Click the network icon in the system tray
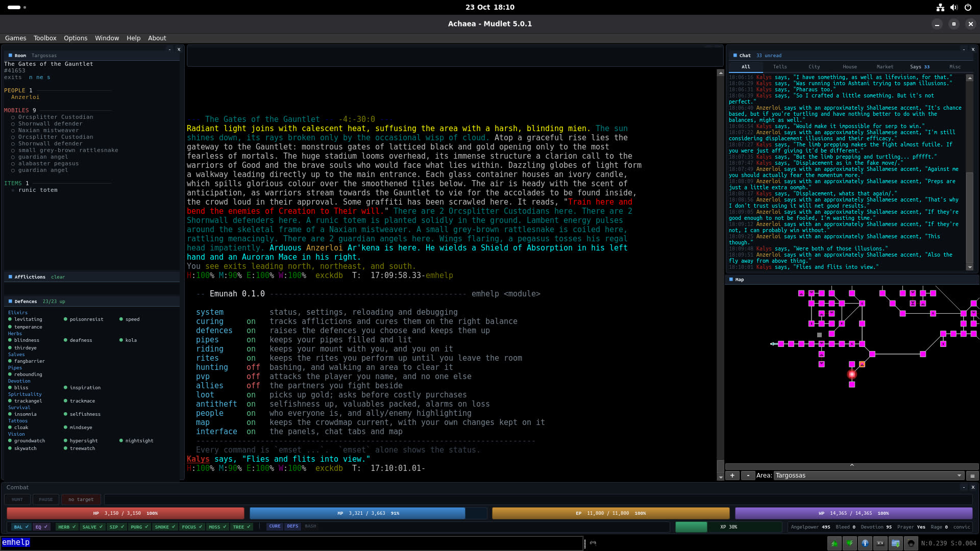Viewport: 980px width, 551px height. pos(940,7)
